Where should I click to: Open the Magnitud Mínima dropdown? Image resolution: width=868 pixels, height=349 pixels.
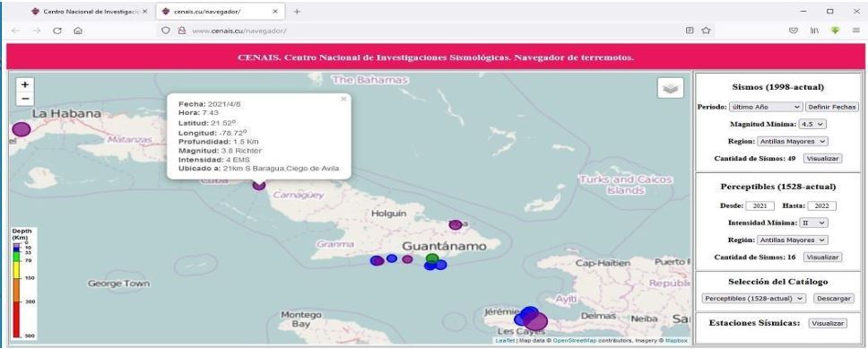[812, 124]
